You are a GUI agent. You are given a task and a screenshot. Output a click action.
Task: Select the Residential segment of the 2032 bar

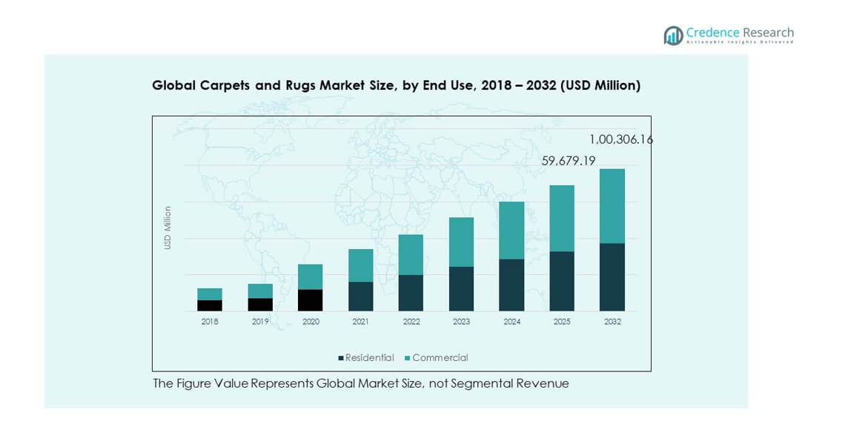tap(612, 276)
